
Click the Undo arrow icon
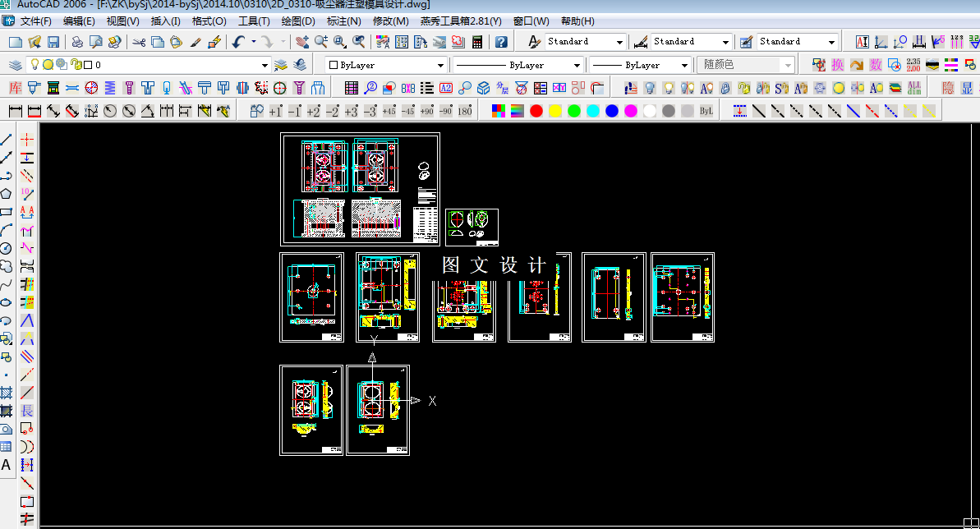[238, 42]
